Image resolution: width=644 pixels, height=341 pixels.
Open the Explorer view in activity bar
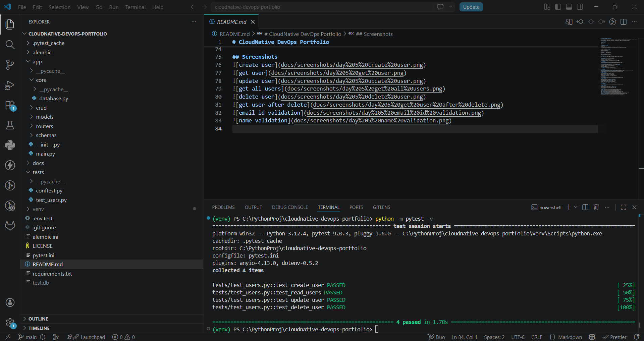[10, 24]
